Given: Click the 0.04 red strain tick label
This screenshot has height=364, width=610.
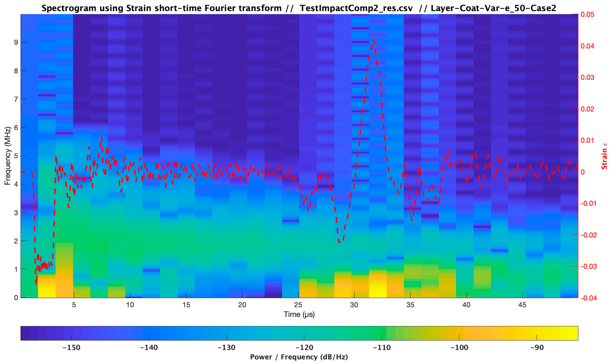Looking at the screenshot, I should pos(587,46).
